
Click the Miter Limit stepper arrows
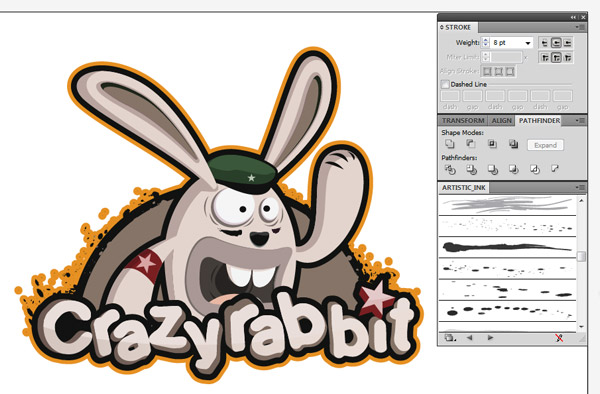click(485, 57)
